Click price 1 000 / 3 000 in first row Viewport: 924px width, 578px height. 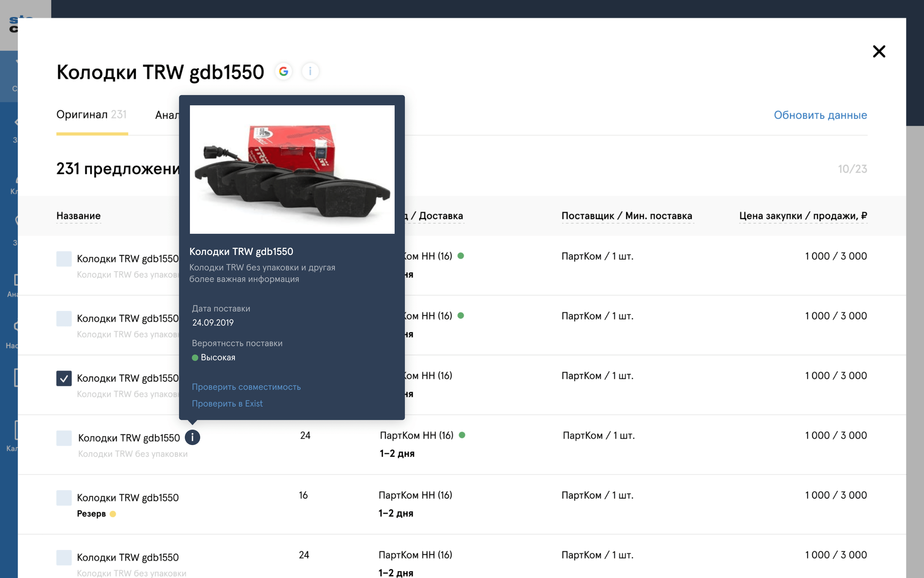click(836, 256)
